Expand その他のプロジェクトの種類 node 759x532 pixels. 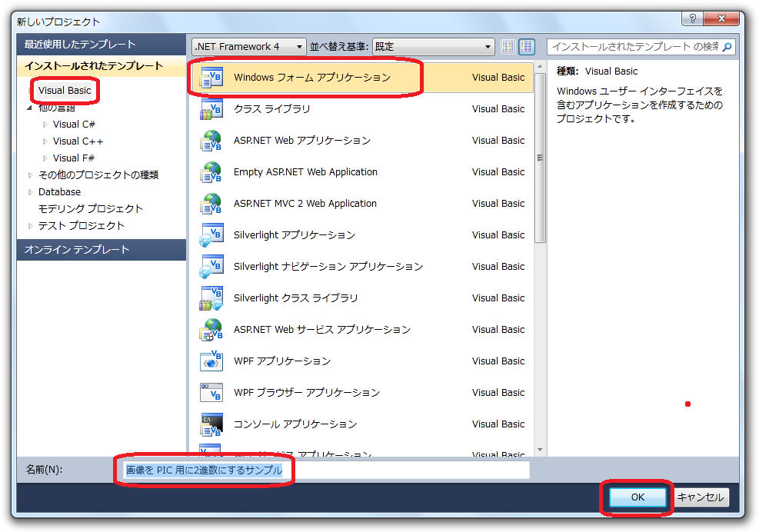tap(30, 175)
